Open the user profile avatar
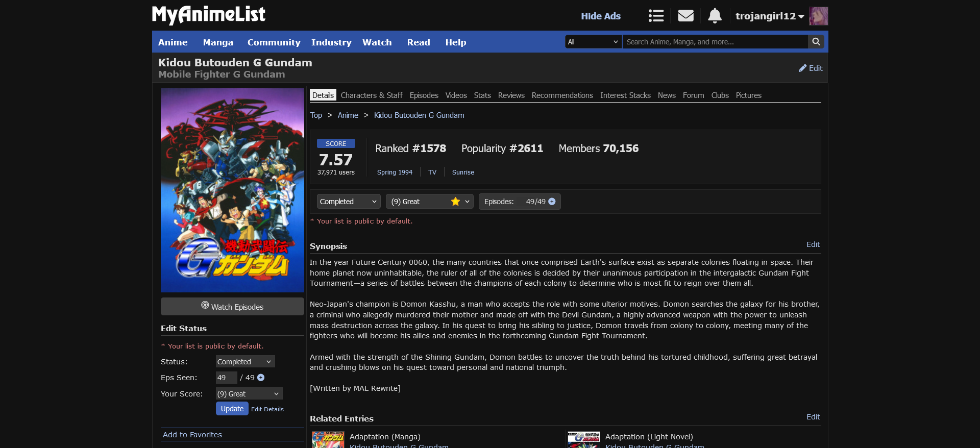The width and height of the screenshot is (980, 448). [819, 16]
